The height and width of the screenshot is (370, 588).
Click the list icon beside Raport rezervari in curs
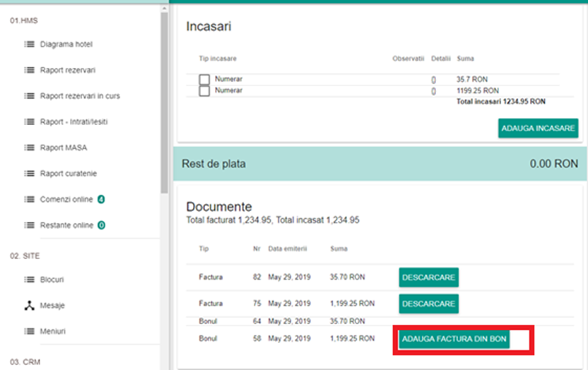click(29, 96)
